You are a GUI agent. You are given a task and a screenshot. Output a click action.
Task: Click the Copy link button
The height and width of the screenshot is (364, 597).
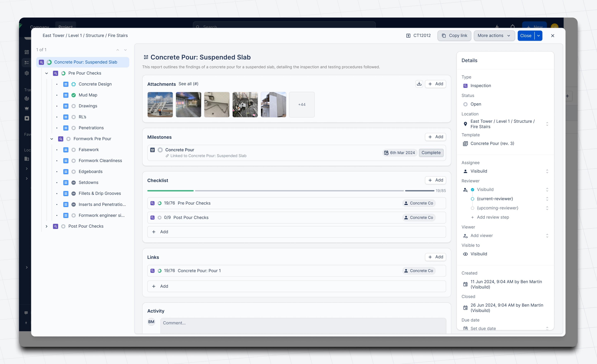(x=454, y=36)
